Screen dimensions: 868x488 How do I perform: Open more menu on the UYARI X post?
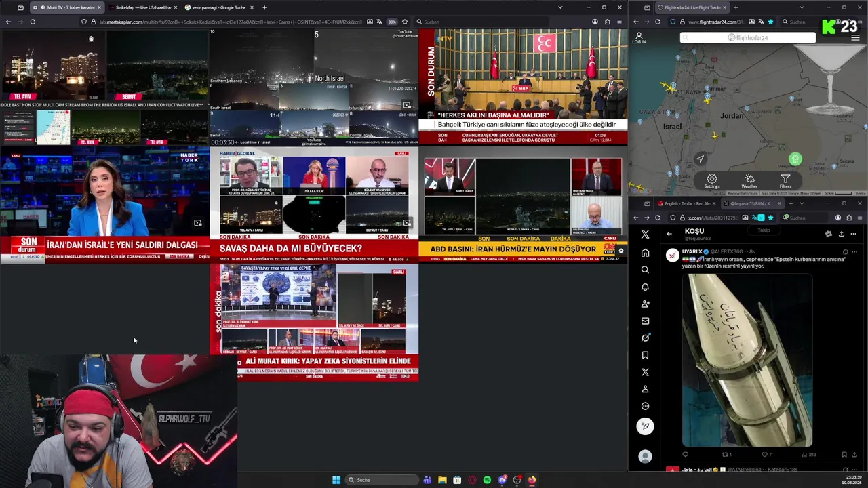point(854,251)
